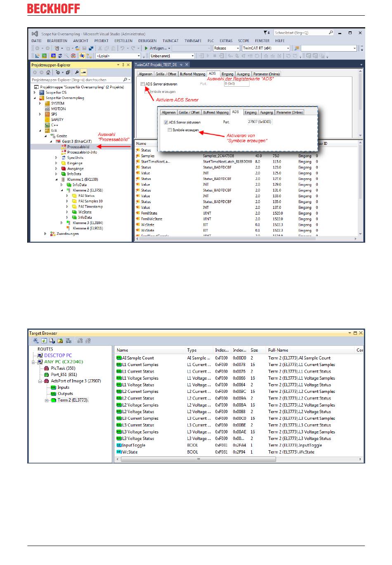Click the TwinCAT Reload Devices icon

60,56
